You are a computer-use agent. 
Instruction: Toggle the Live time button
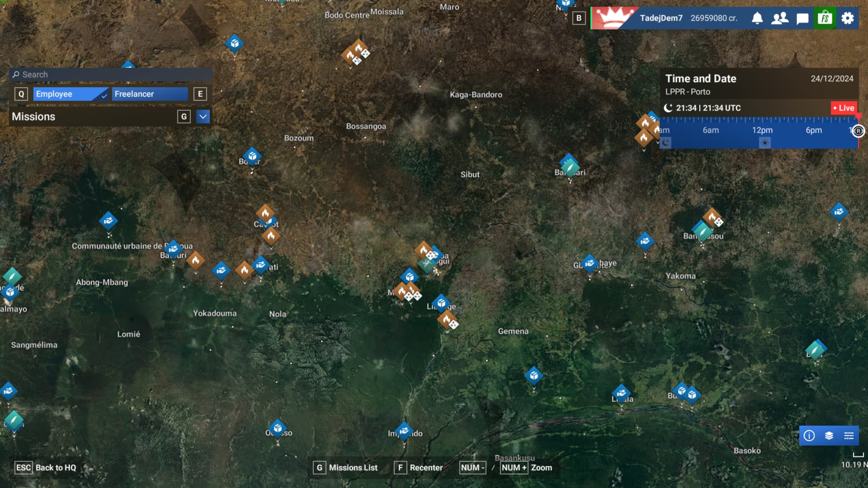coord(844,108)
